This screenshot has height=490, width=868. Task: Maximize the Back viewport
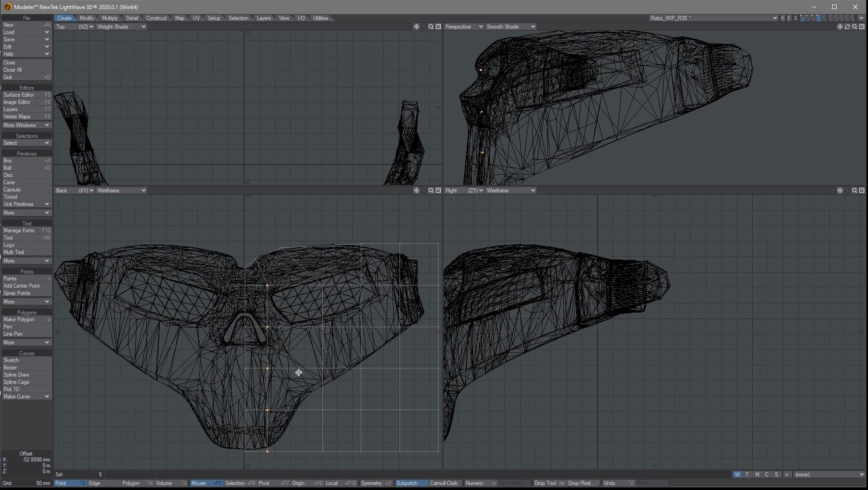tap(438, 191)
